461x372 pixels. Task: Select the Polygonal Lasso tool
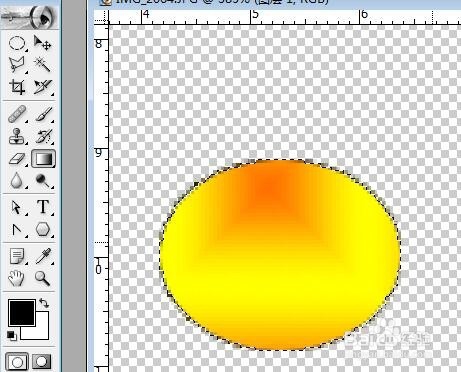[x=17, y=64]
